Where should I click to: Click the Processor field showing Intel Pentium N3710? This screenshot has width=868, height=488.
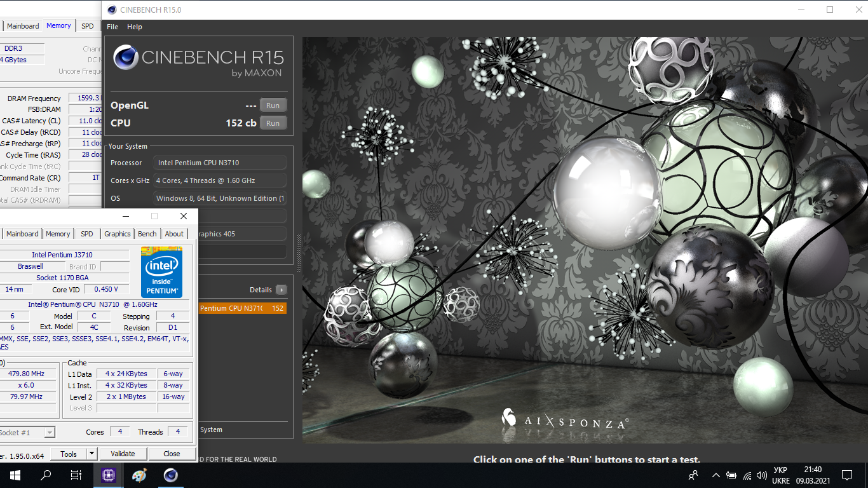point(219,163)
